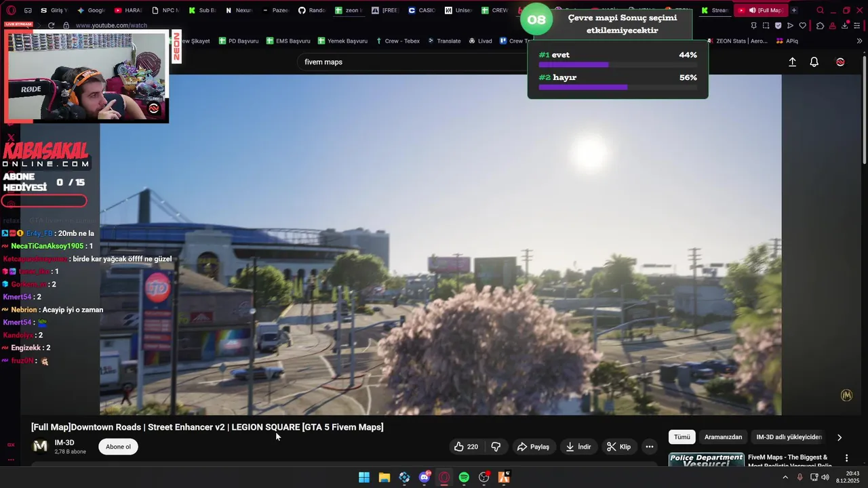Click the Abone ol subscribe button
The image size is (868, 488).
118,447
